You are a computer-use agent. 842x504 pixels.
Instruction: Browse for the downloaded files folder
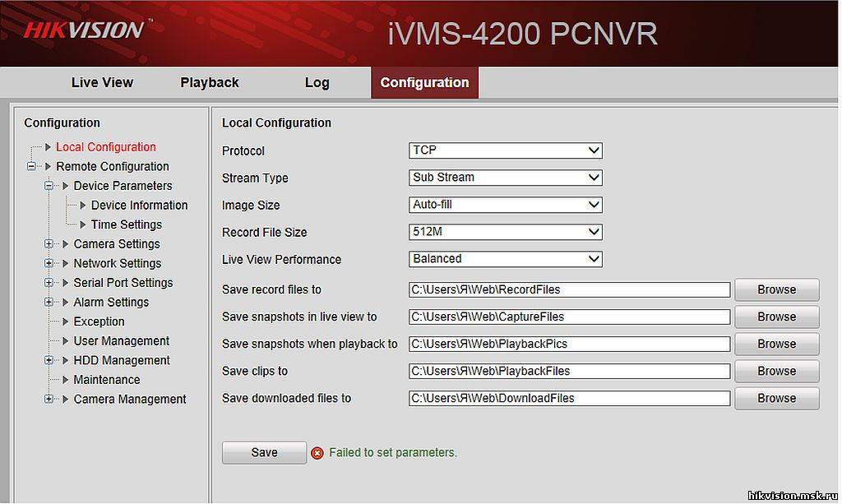click(776, 398)
